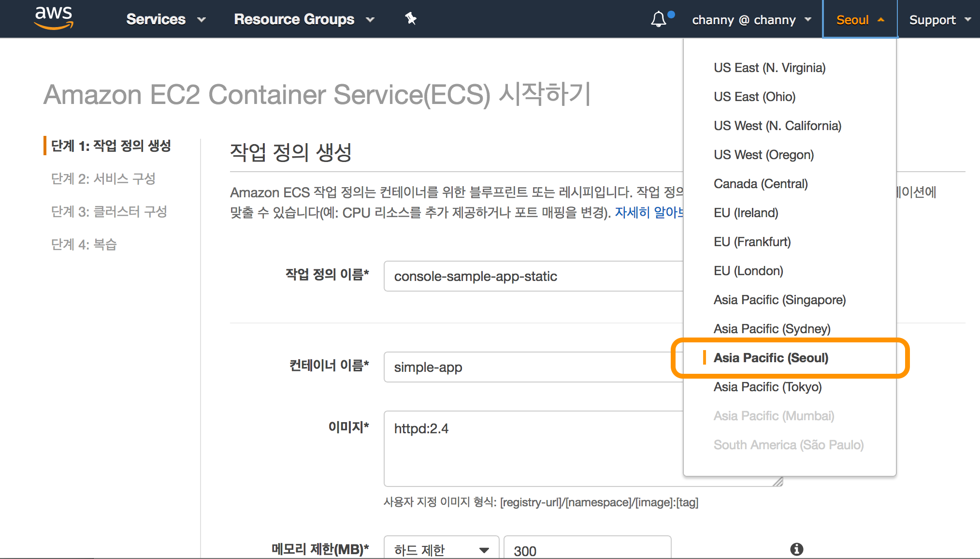Select US East (N. Virginia) region
This screenshot has width=980, height=559.
(x=769, y=68)
